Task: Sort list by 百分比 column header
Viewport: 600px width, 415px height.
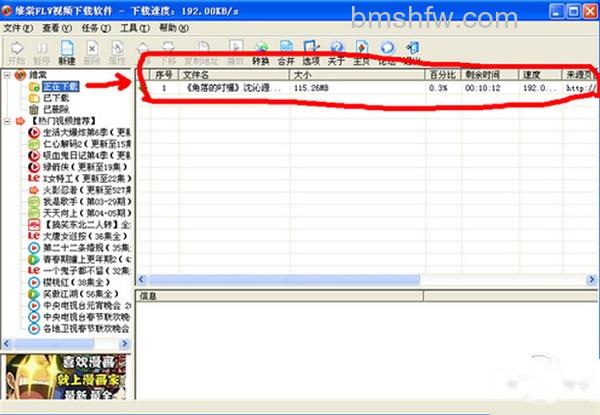Action: tap(443, 75)
